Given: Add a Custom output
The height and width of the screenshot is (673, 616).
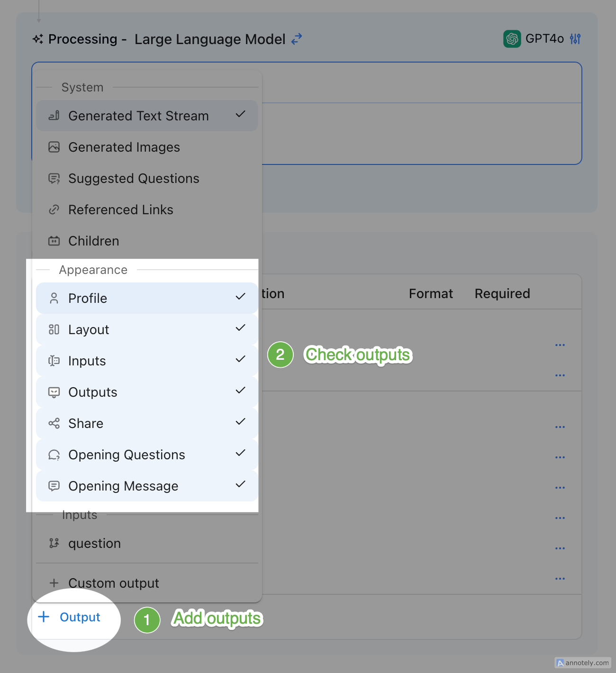Looking at the screenshot, I should point(113,583).
